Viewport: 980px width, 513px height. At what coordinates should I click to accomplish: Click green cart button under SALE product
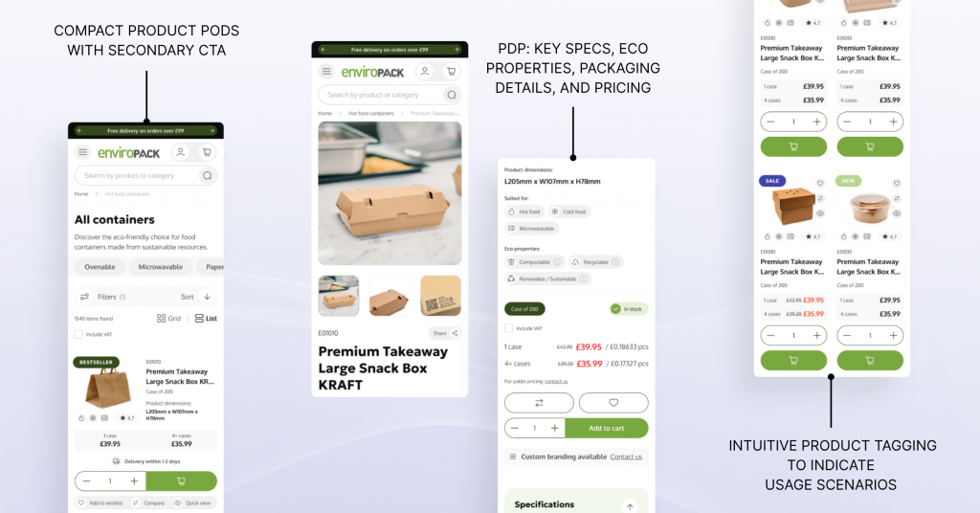click(793, 361)
